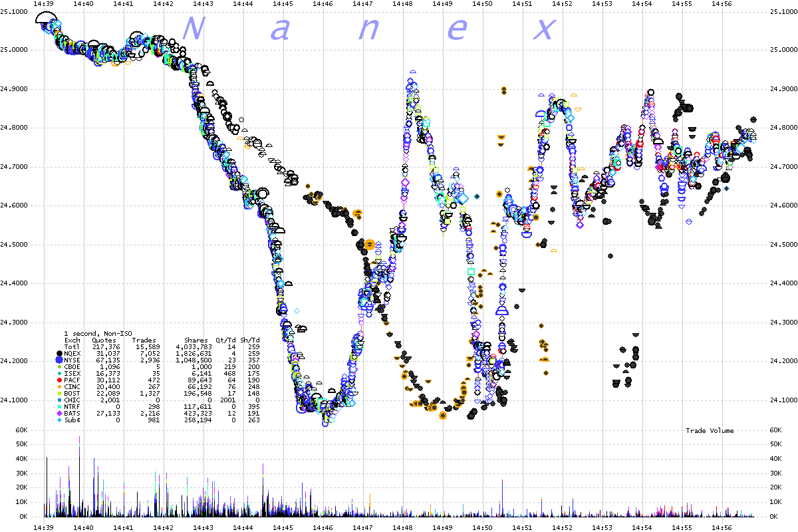
Task: Pick the lime square BOST legend marker
Action: (x=60, y=393)
